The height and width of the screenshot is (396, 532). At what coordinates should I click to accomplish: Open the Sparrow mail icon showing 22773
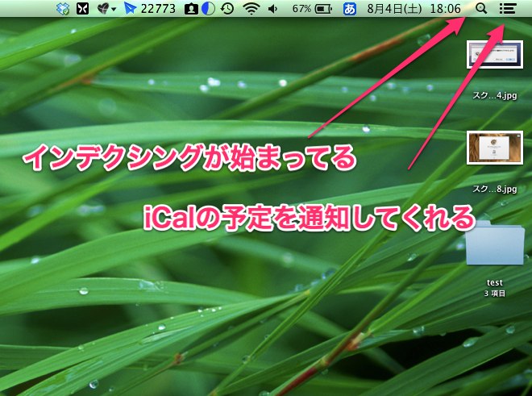(x=130, y=9)
